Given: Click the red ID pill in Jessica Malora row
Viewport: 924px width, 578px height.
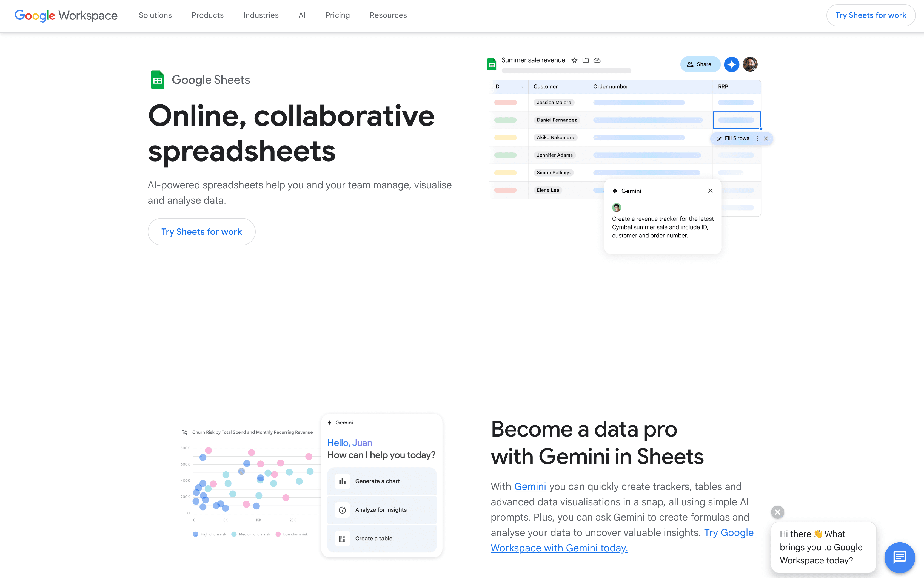Looking at the screenshot, I should click(x=505, y=103).
